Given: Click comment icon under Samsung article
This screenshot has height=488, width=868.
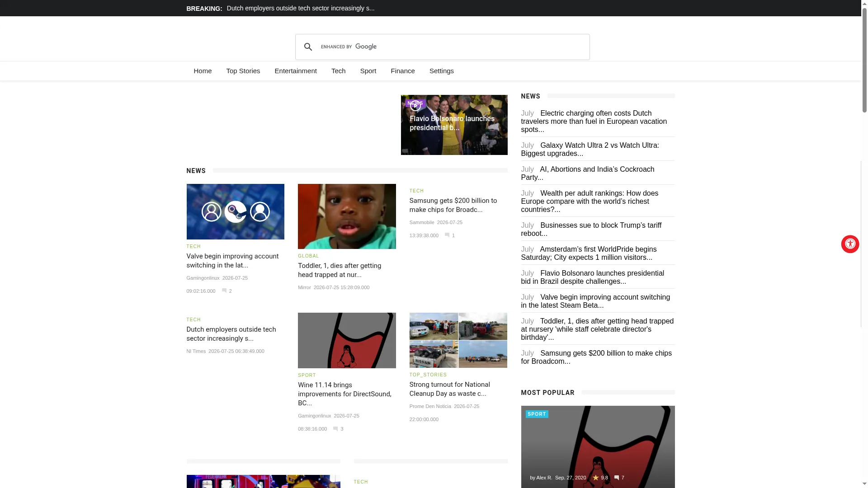Looking at the screenshot, I should (447, 235).
